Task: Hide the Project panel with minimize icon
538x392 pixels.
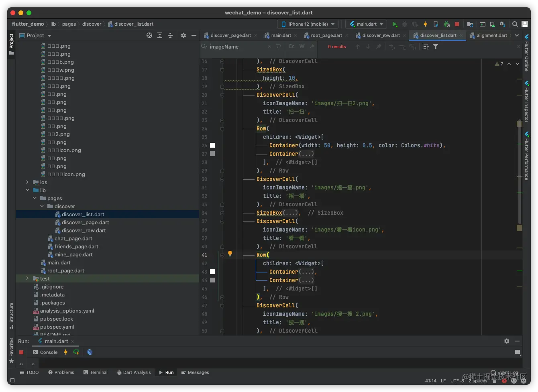Action: click(x=194, y=35)
